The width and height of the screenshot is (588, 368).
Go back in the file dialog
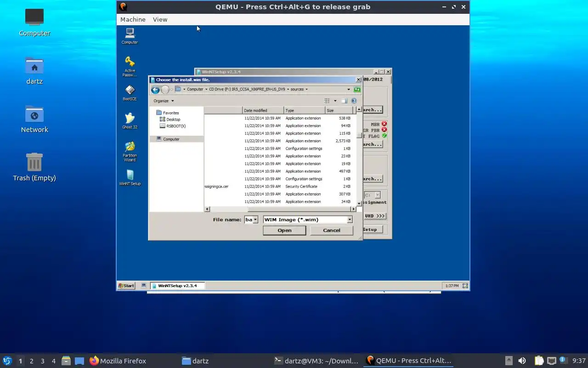[155, 90]
